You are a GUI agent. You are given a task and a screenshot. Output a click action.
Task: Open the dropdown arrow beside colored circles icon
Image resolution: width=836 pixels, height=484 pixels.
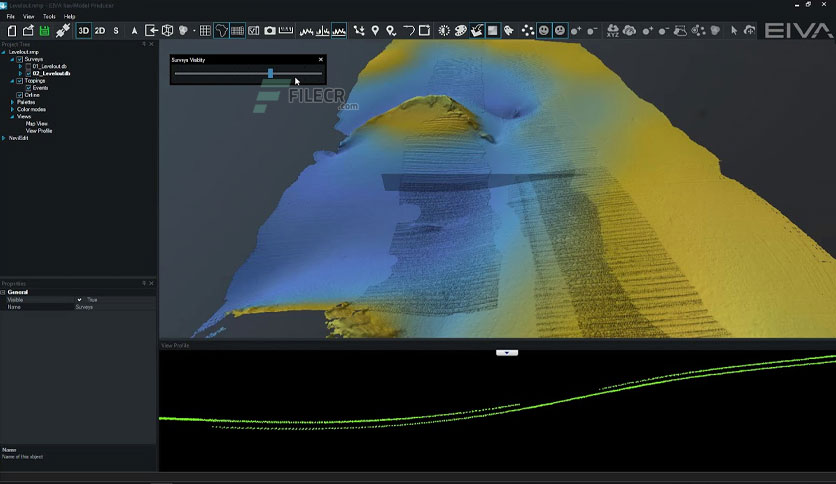pyautogui.click(x=194, y=31)
